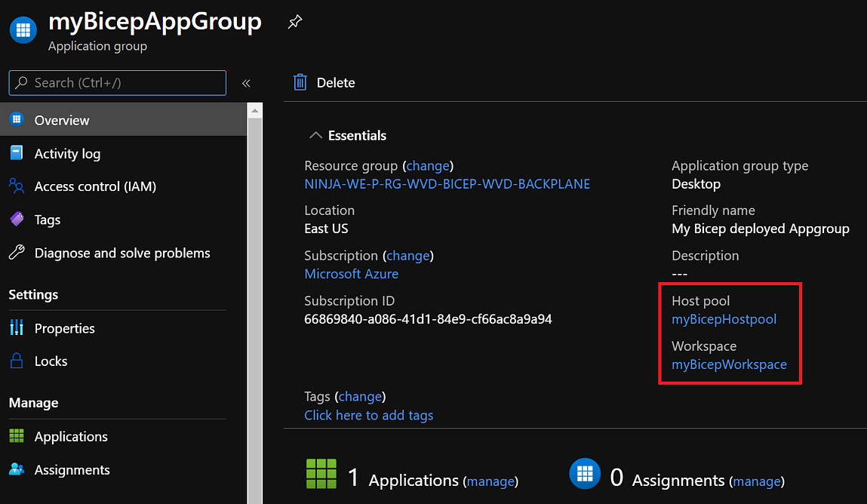The height and width of the screenshot is (504, 867).
Task: Change tags via the Tags change link
Action: coord(360,396)
